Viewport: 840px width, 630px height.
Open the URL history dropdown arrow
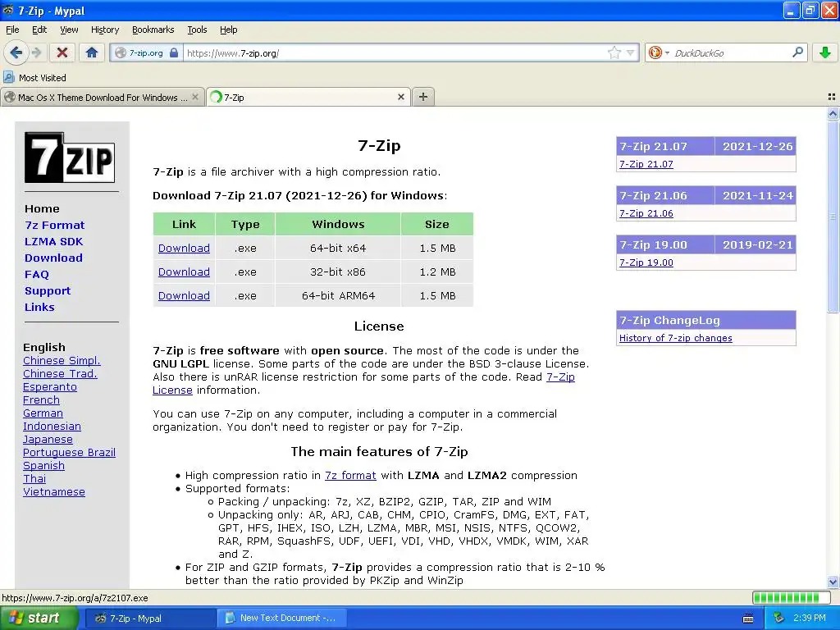click(x=631, y=52)
